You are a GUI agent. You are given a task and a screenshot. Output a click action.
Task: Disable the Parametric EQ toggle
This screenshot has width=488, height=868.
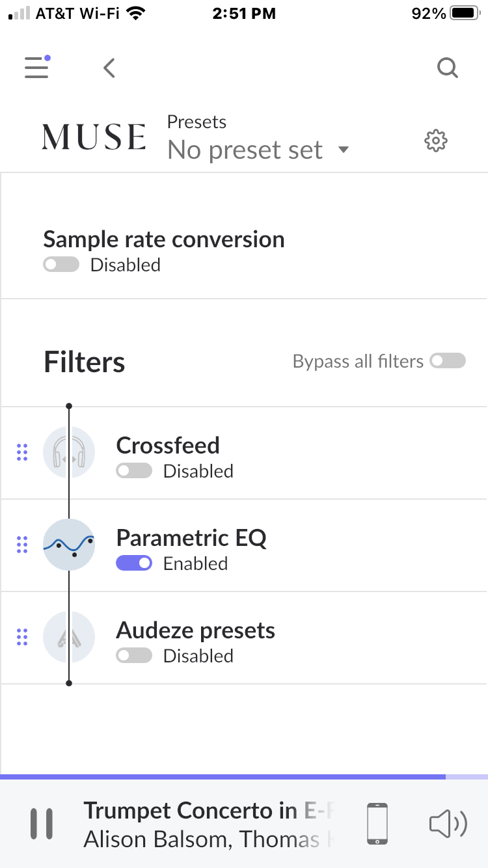pos(134,563)
